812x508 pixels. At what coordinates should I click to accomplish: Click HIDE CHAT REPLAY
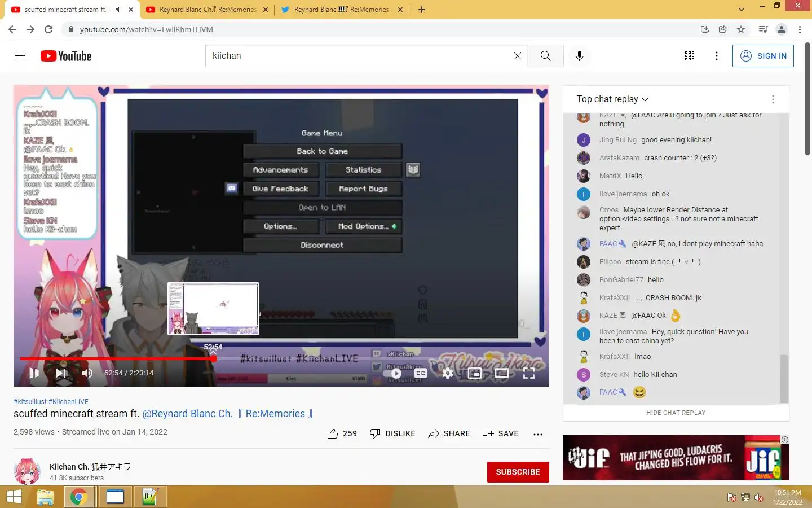pos(676,413)
